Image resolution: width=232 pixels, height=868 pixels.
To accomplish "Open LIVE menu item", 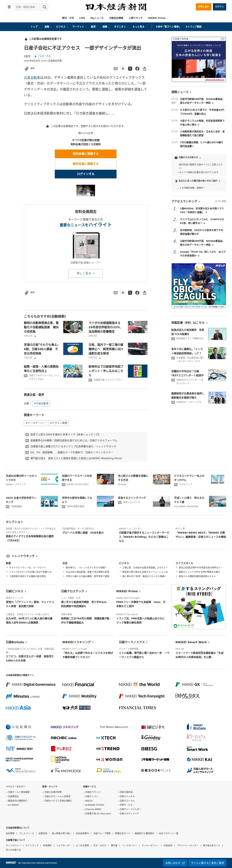I will coord(82,18).
